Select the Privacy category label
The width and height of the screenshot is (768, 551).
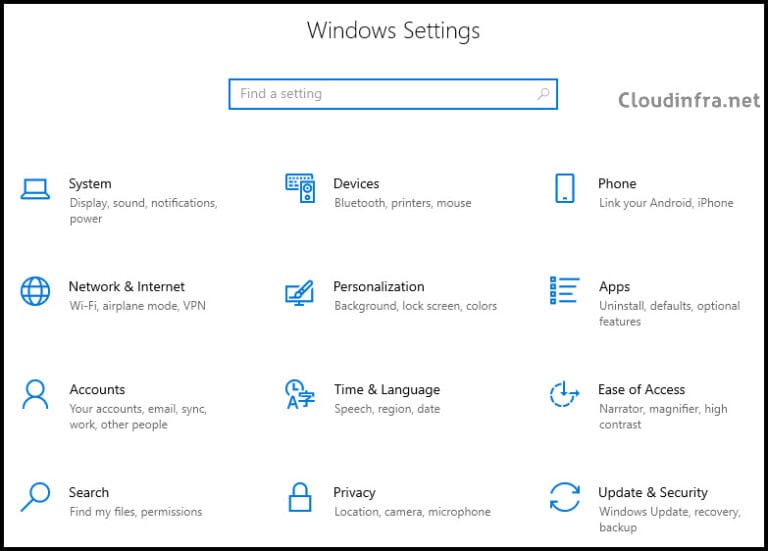354,492
